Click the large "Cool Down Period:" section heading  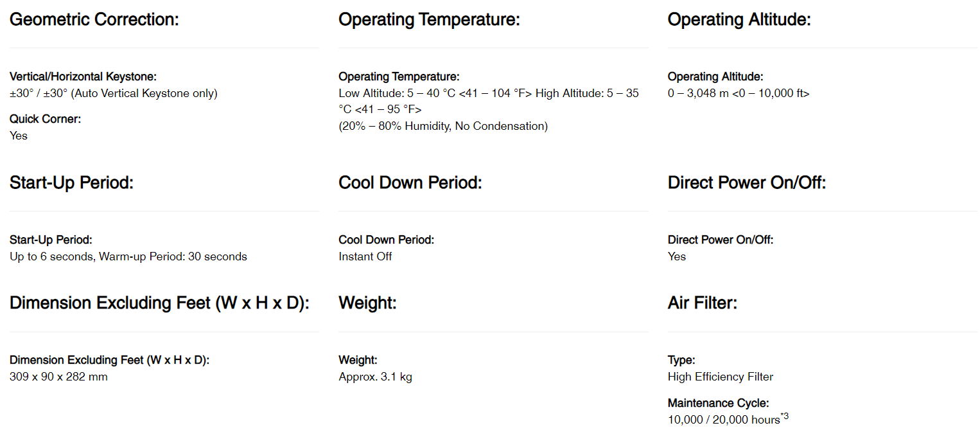click(410, 183)
